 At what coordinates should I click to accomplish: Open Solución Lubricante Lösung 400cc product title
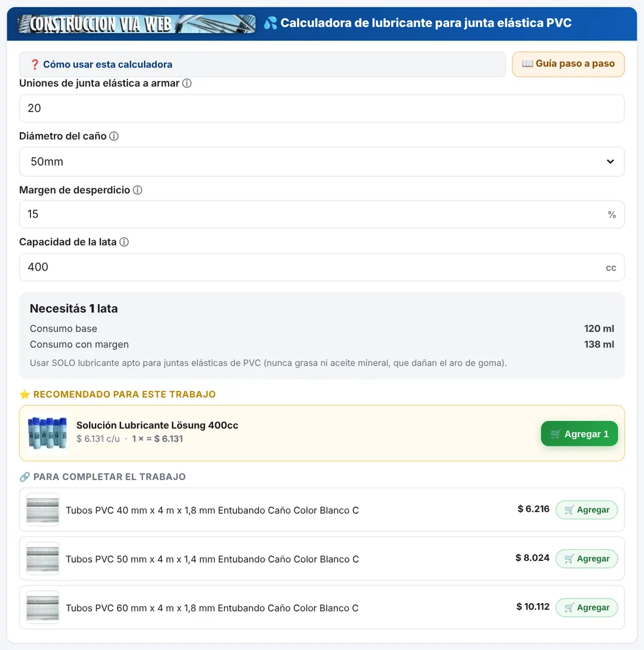coord(157,425)
